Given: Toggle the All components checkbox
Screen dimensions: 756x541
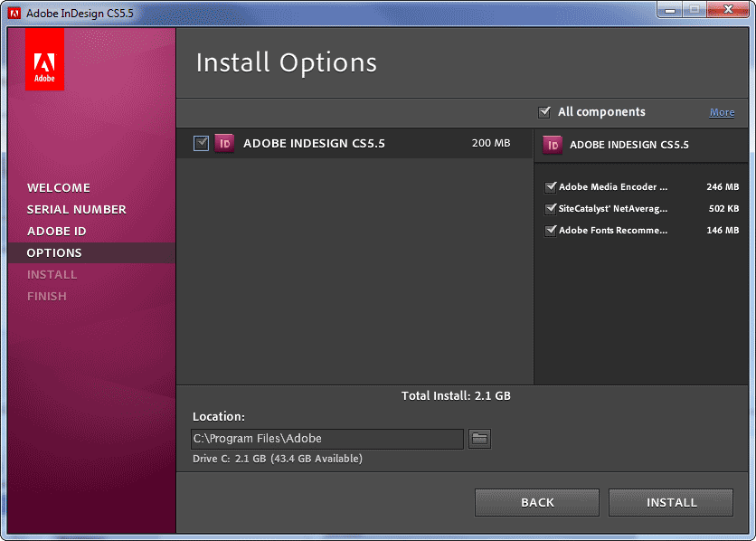Looking at the screenshot, I should [544, 112].
